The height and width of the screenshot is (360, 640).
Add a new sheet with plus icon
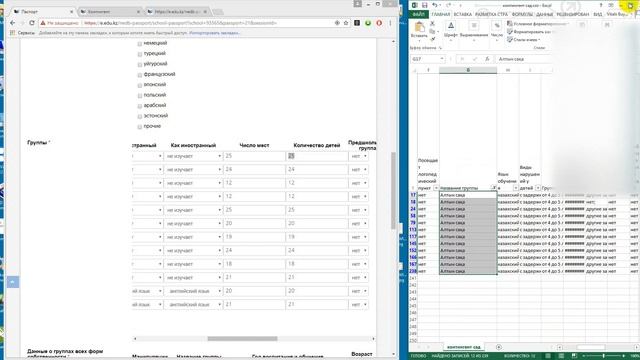(x=498, y=347)
